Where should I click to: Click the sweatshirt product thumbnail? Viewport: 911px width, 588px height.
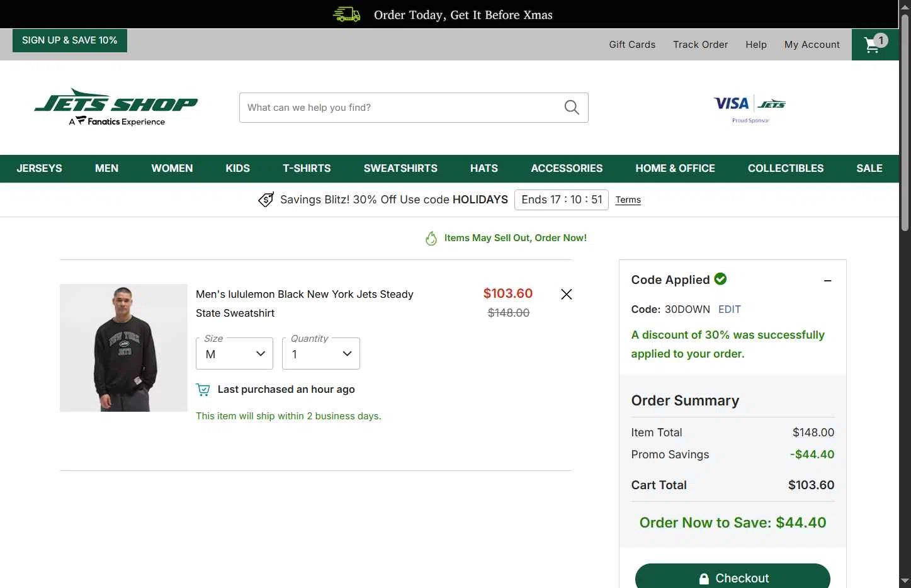click(123, 348)
